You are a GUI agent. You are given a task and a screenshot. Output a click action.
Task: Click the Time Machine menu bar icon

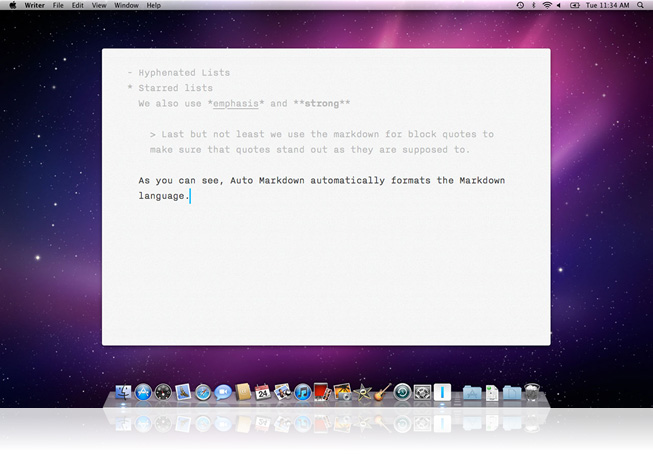point(520,5)
